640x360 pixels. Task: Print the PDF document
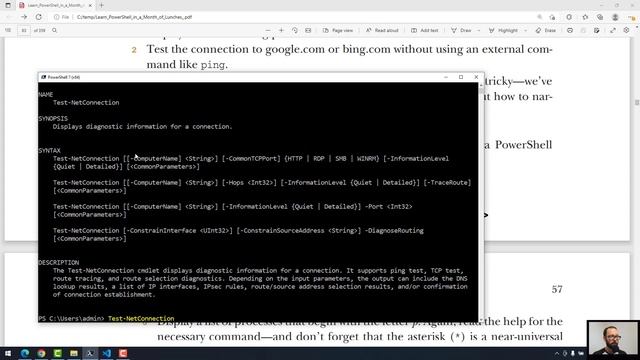pyautogui.click(x=570, y=30)
